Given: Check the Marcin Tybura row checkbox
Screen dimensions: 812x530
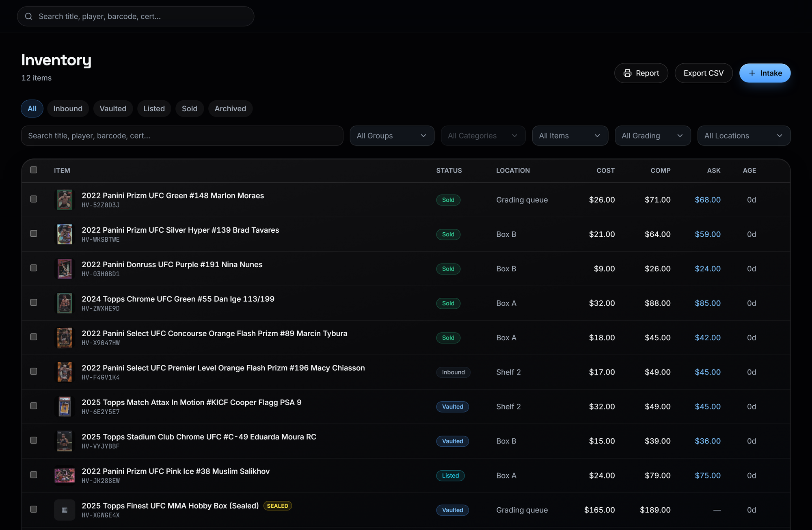Looking at the screenshot, I should (34, 337).
